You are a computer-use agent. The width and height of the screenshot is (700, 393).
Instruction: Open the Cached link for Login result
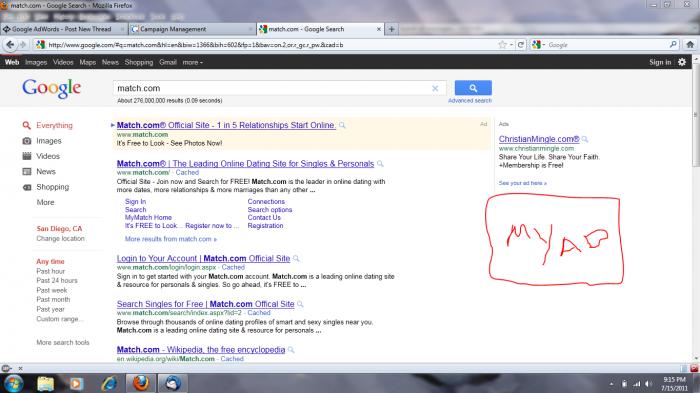[x=233, y=268]
